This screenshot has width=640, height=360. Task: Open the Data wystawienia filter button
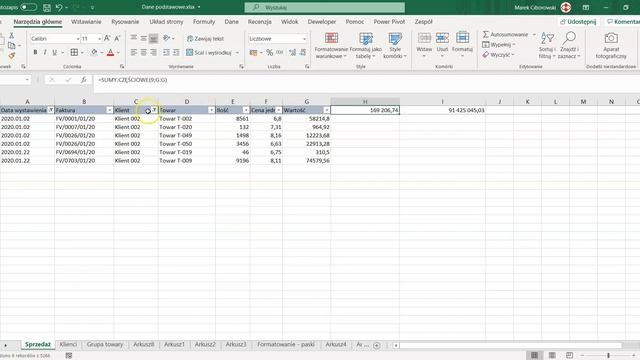click(x=51, y=110)
